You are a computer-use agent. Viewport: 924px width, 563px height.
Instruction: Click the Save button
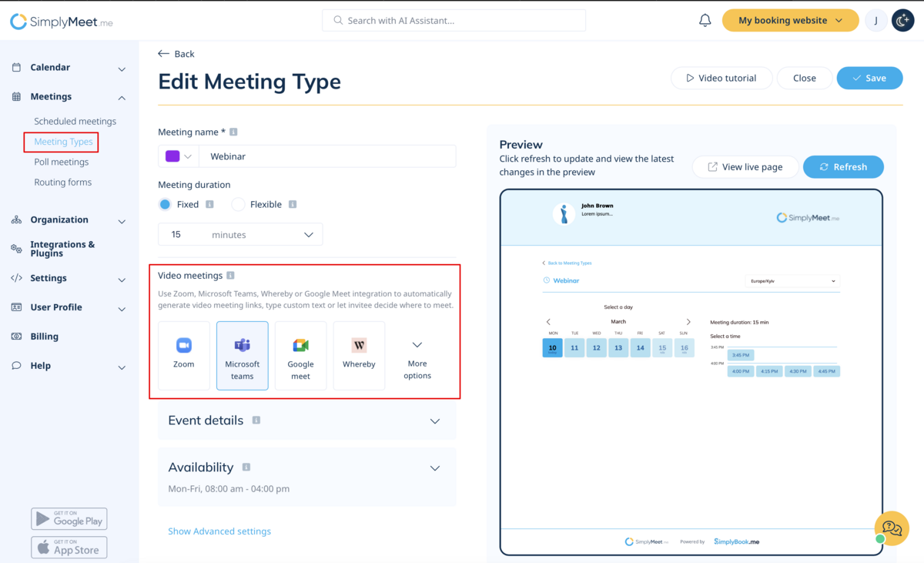coord(869,79)
